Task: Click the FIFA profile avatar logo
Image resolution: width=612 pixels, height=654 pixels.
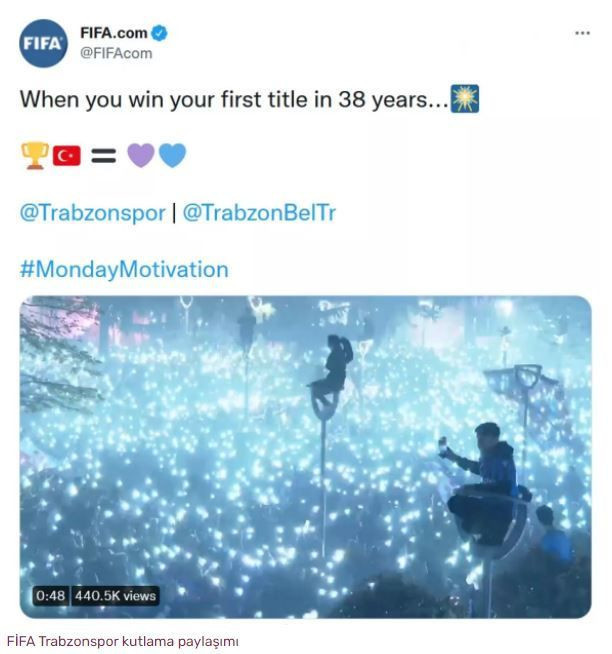Action: click(43, 43)
